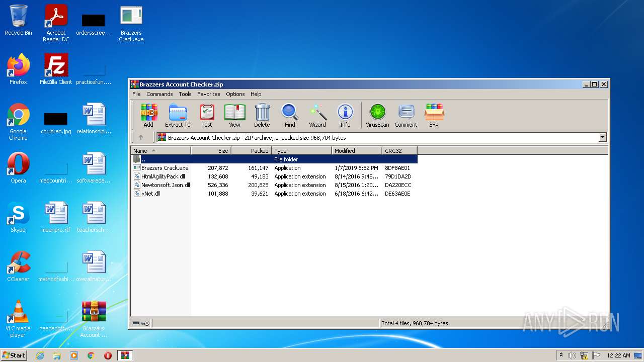The image size is (644, 362).
Task: Open Internet Explorer from the taskbar
Action: click(x=40, y=355)
